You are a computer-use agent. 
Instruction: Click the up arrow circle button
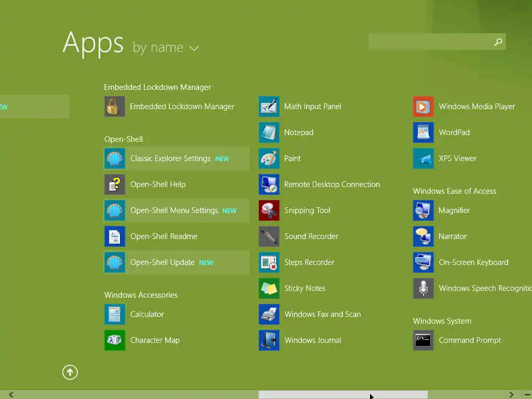tap(70, 372)
